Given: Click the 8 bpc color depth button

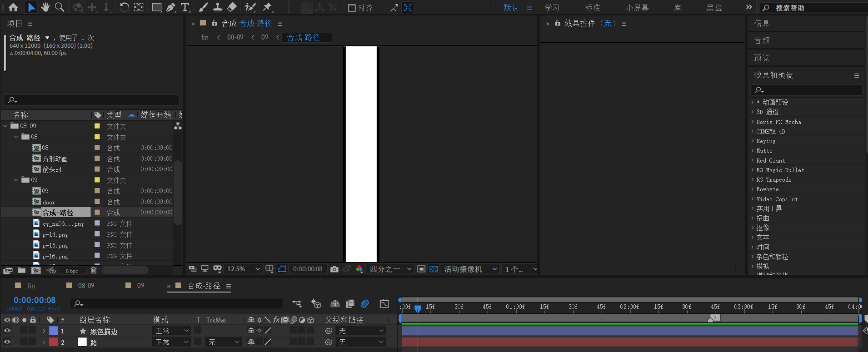Looking at the screenshot, I should pyautogui.click(x=72, y=271).
